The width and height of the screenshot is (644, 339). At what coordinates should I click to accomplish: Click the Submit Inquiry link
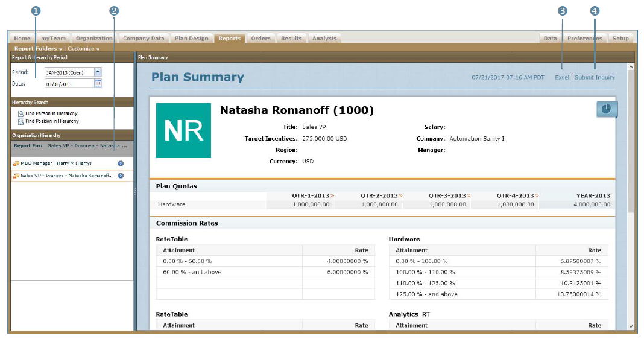click(x=595, y=77)
